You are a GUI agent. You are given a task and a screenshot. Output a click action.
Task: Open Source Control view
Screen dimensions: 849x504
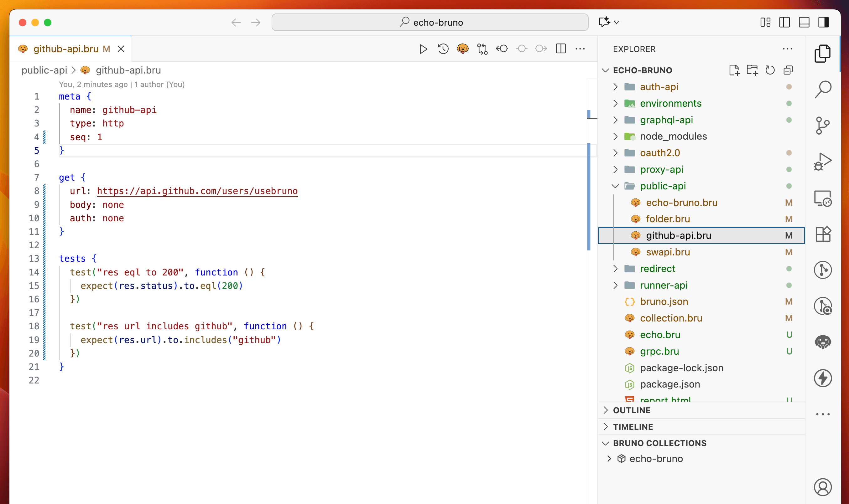coord(823,125)
